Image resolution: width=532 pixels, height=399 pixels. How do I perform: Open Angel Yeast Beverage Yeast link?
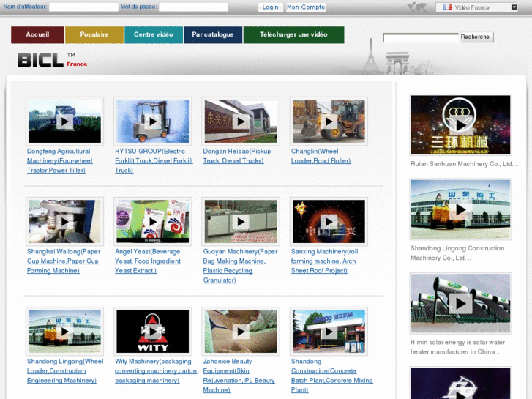pyautogui.click(x=148, y=261)
